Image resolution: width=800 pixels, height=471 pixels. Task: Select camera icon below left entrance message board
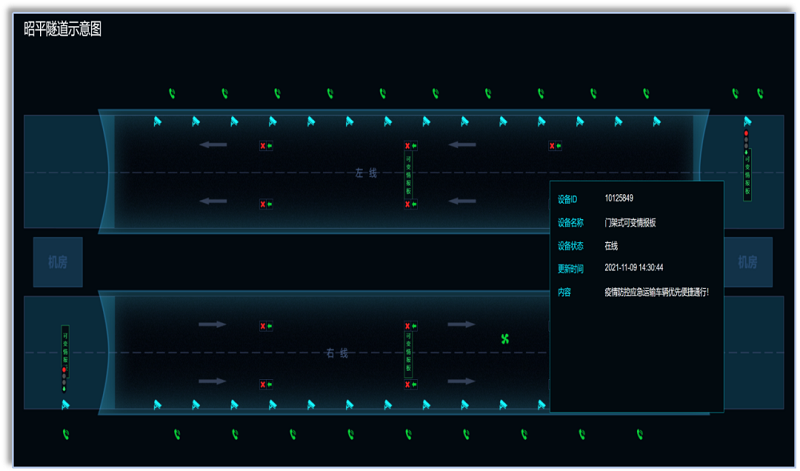[66, 405]
